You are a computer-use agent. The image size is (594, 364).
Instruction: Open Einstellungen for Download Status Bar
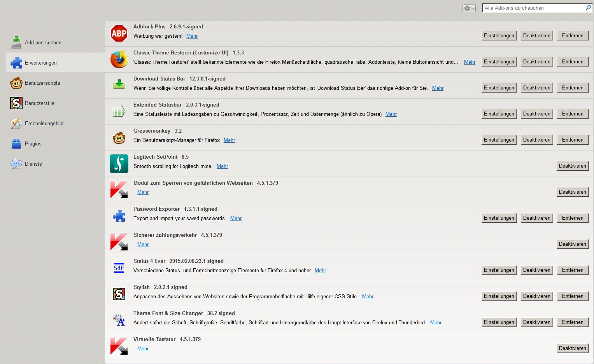(499, 87)
